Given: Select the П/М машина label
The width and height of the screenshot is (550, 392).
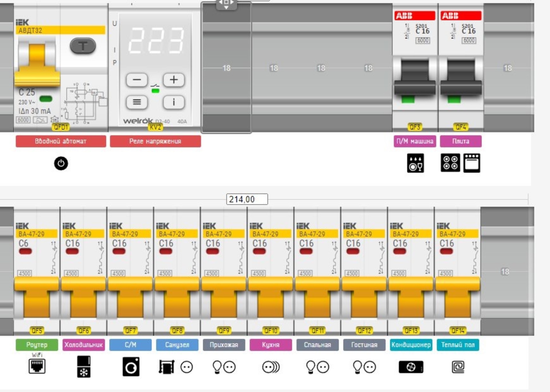Looking at the screenshot, I should pyautogui.click(x=415, y=141).
